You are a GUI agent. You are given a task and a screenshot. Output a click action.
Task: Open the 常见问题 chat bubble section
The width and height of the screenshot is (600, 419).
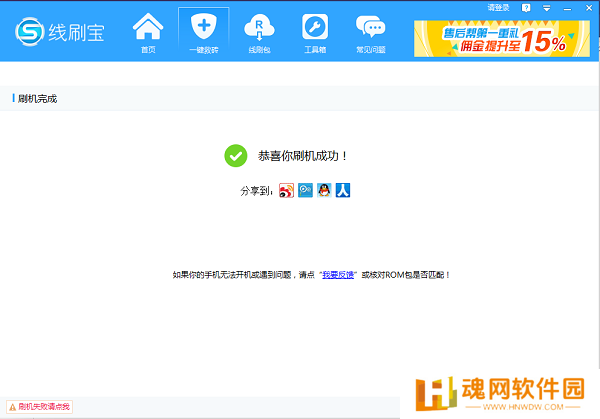tap(370, 33)
